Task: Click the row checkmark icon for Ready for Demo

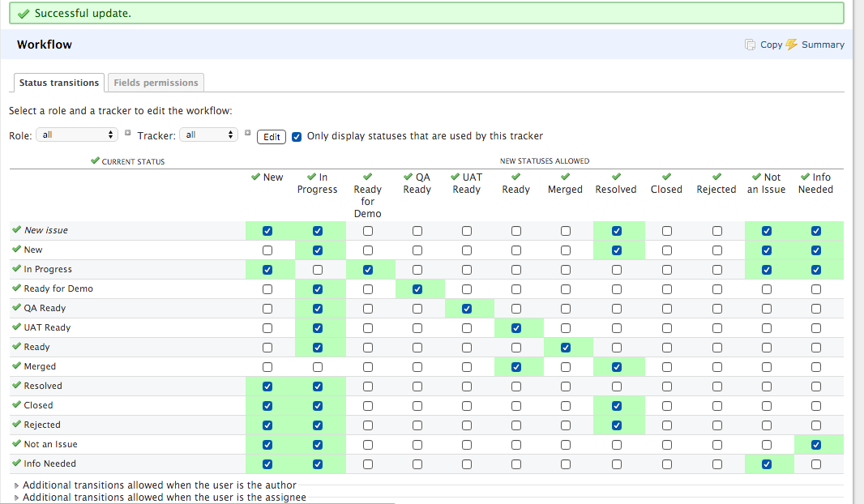Action: 16,288
